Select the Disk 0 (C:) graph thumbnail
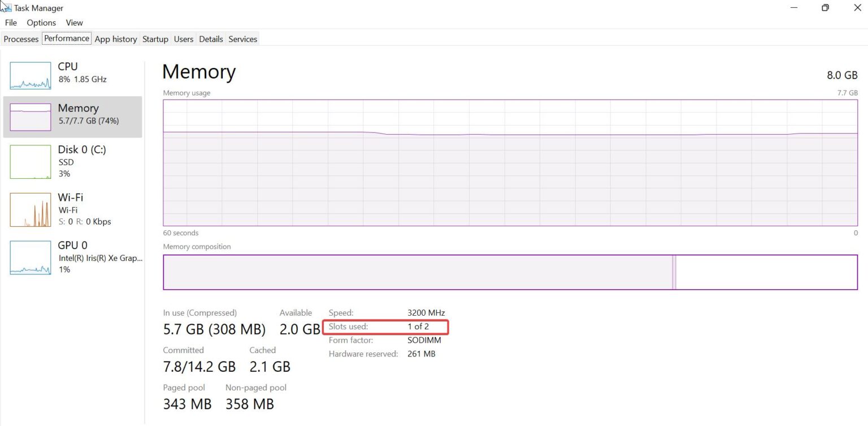The height and width of the screenshot is (426, 868). pos(31,162)
